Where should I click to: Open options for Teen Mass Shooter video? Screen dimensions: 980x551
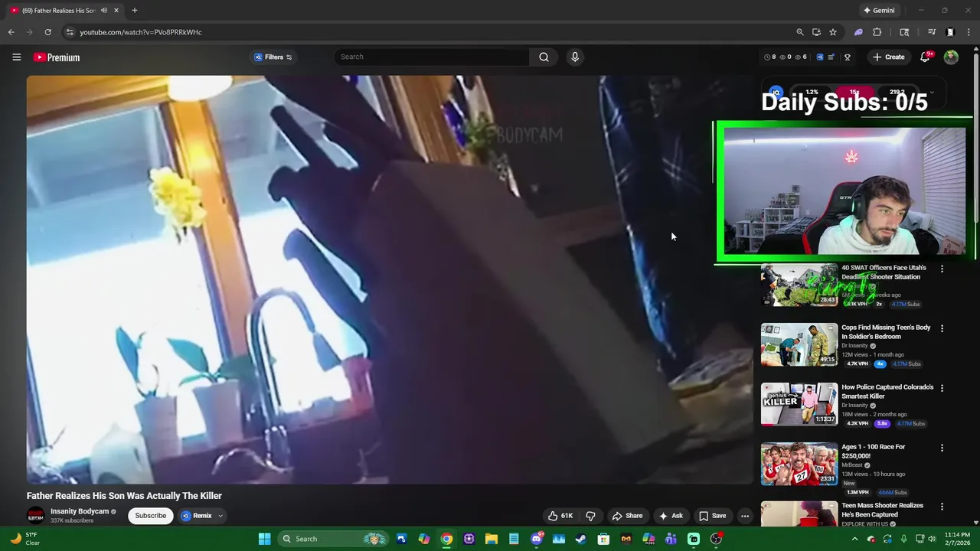coord(942,507)
